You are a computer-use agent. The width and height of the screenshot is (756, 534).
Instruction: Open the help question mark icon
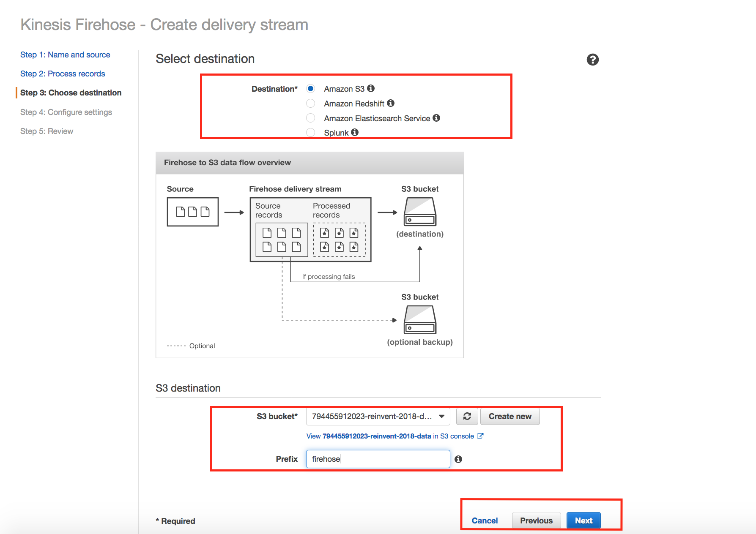pyautogui.click(x=592, y=60)
